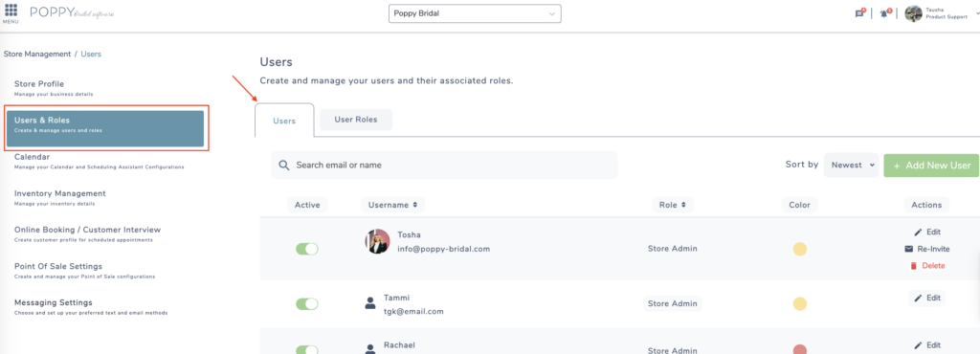Click the pencil icon for Rachael
Image resolution: width=980 pixels, height=354 pixels.
click(918, 345)
